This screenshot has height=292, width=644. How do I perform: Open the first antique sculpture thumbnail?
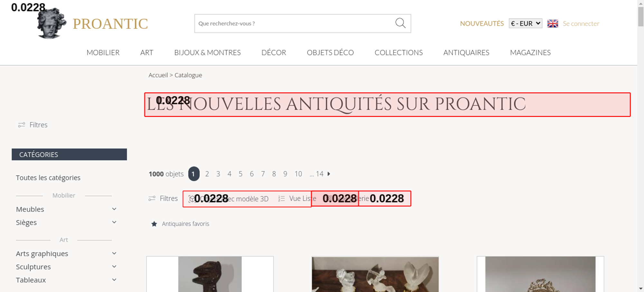click(x=210, y=274)
